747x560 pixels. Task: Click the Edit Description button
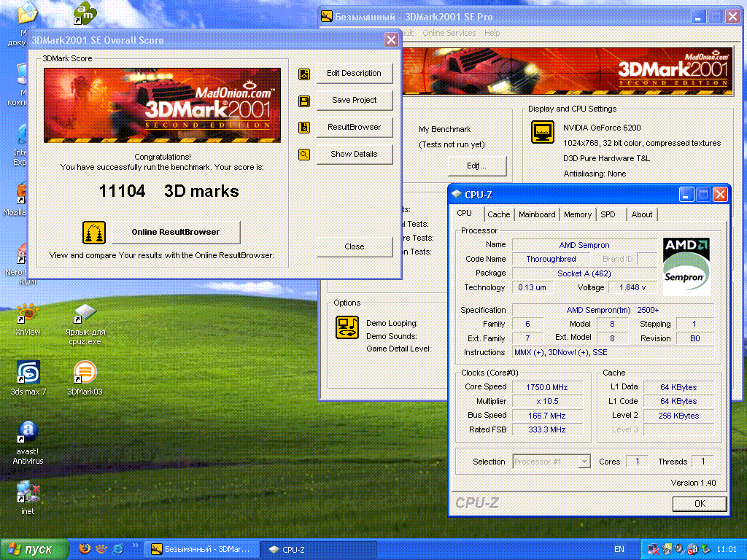click(x=354, y=74)
